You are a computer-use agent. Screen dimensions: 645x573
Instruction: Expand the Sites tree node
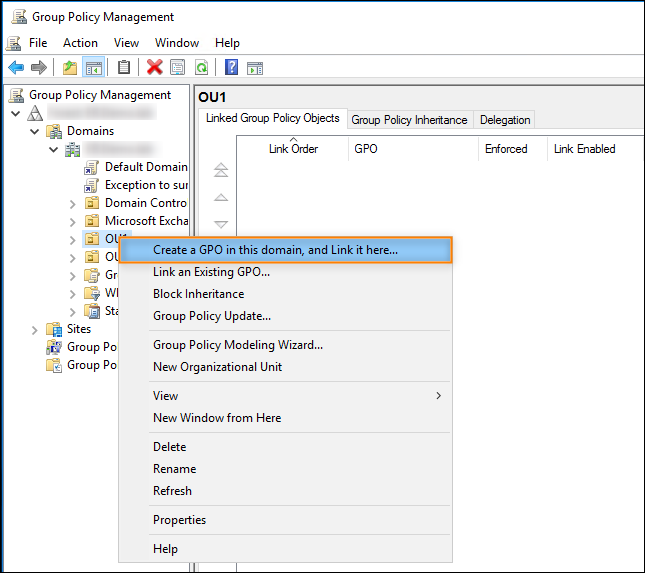coord(36,329)
